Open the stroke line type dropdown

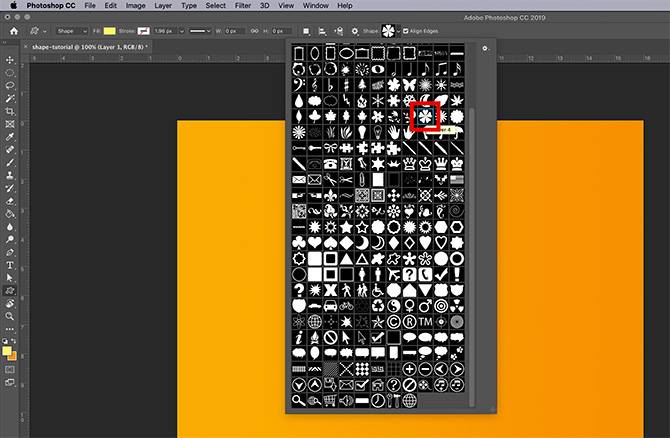(200, 31)
